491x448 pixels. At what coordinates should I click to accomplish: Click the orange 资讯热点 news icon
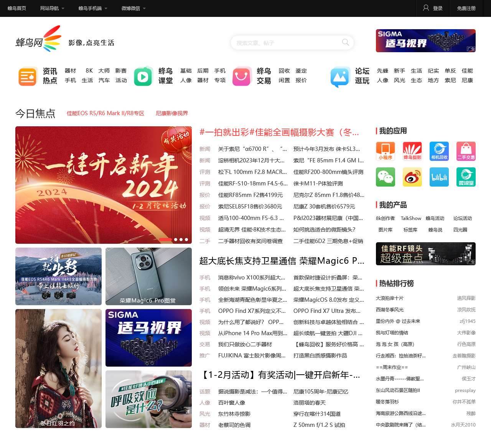(x=28, y=76)
